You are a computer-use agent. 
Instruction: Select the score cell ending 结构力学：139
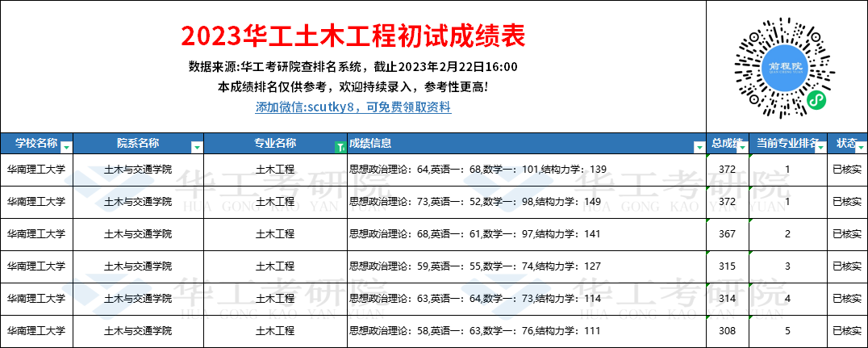(527, 170)
